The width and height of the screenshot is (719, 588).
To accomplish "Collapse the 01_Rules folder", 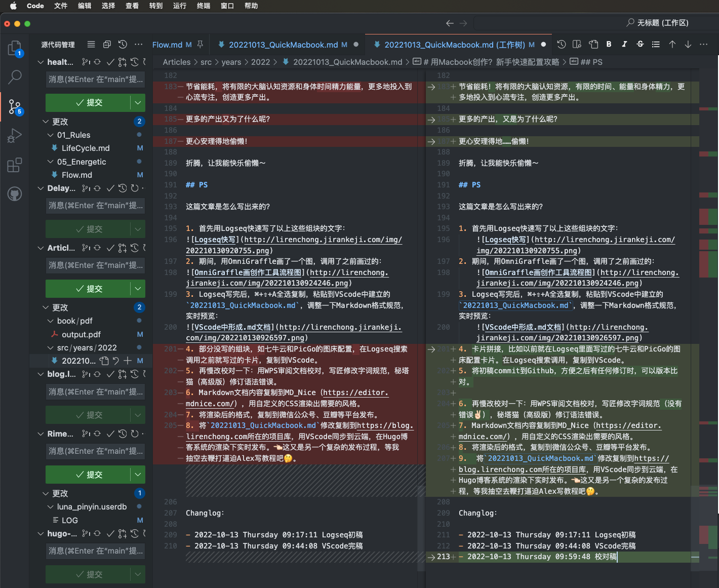I will (51, 135).
